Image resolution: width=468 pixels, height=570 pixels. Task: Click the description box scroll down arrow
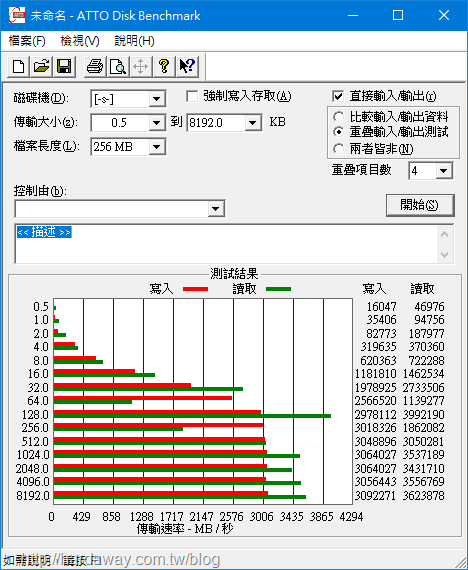[x=444, y=254]
